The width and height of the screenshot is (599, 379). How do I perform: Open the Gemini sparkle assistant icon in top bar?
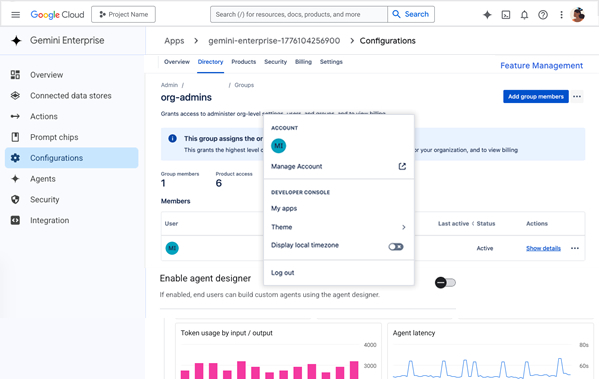click(x=487, y=15)
